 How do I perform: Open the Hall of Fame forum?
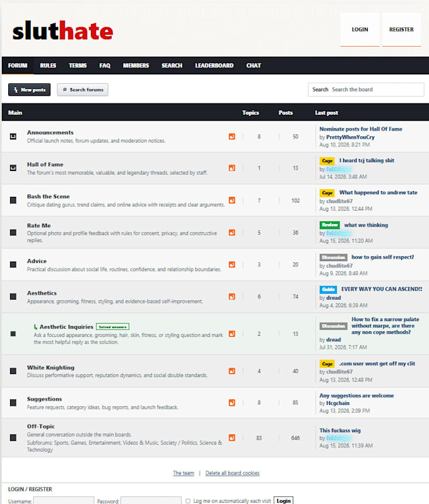[x=45, y=165]
